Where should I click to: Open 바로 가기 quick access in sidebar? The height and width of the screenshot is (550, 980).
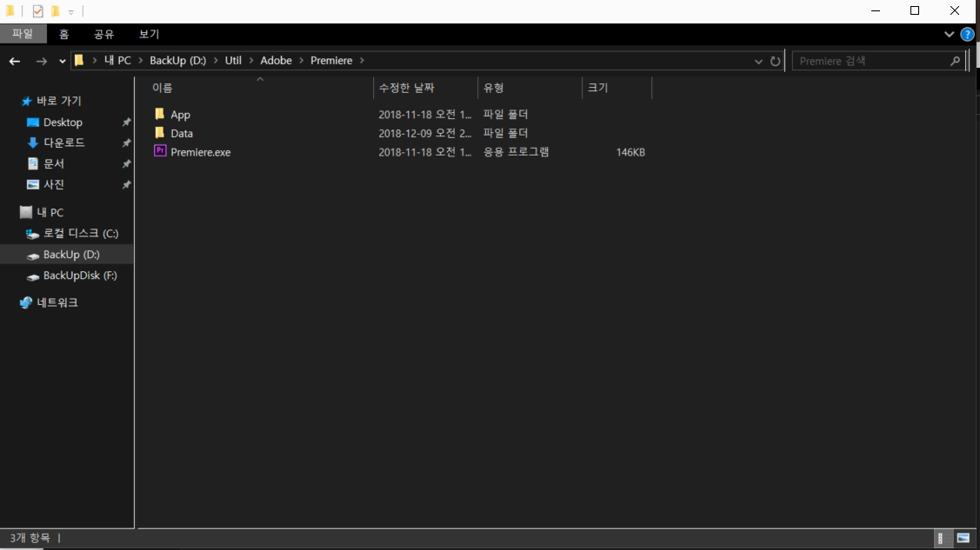[59, 101]
